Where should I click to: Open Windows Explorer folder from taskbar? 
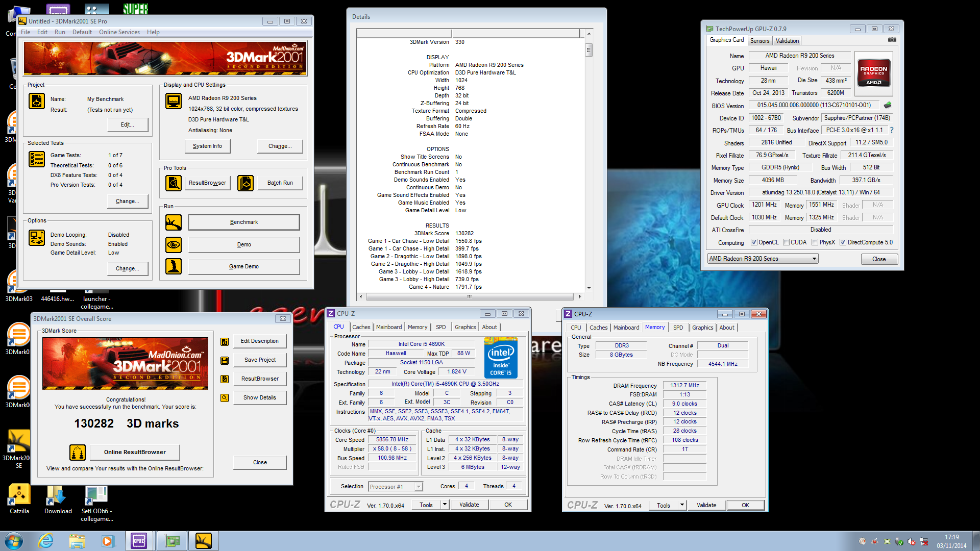[x=77, y=541]
